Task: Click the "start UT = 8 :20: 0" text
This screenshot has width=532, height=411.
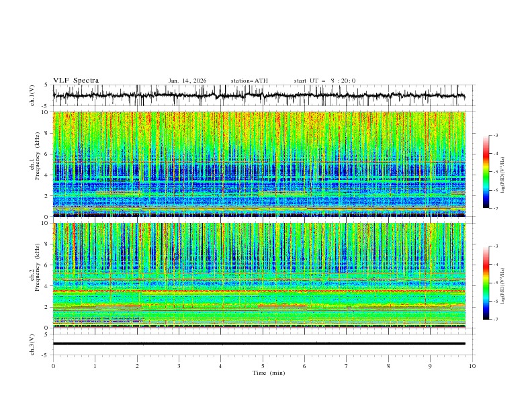Action: pyautogui.click(x=324, y=81)
